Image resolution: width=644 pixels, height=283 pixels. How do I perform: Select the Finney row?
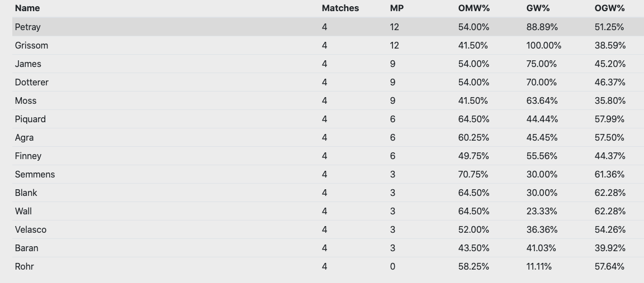(328, 156)
